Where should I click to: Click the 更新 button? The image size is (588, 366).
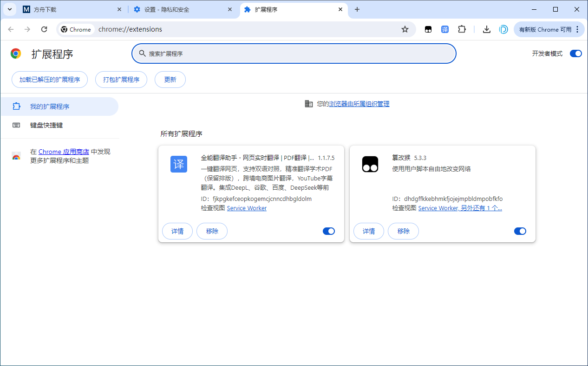170,80
